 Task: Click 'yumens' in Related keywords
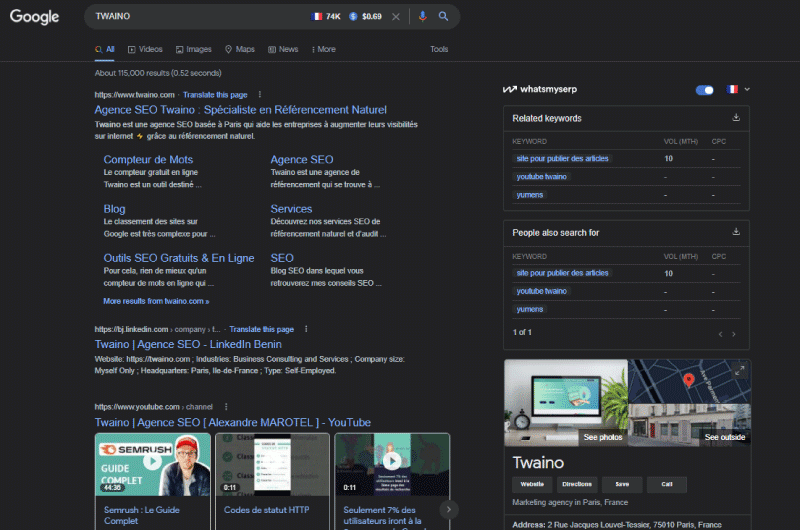(530, 195)
